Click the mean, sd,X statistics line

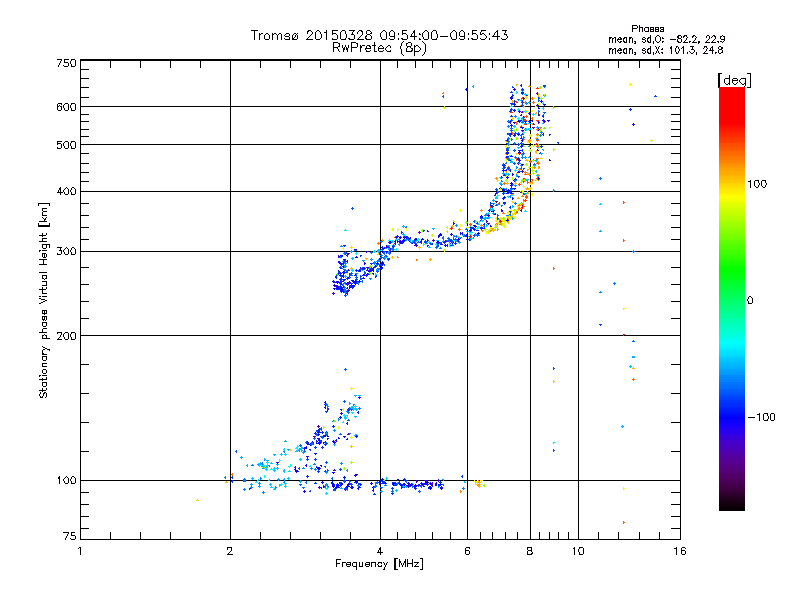651,49
